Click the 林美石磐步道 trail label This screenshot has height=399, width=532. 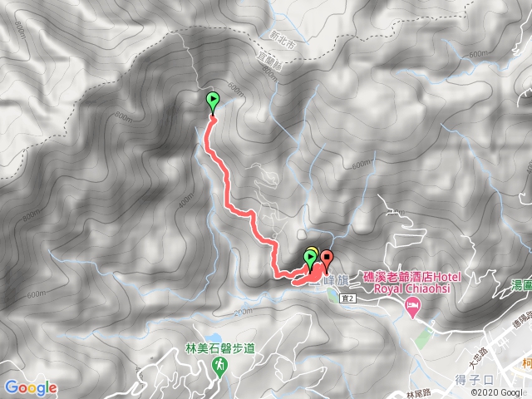[x=220, y=348]
